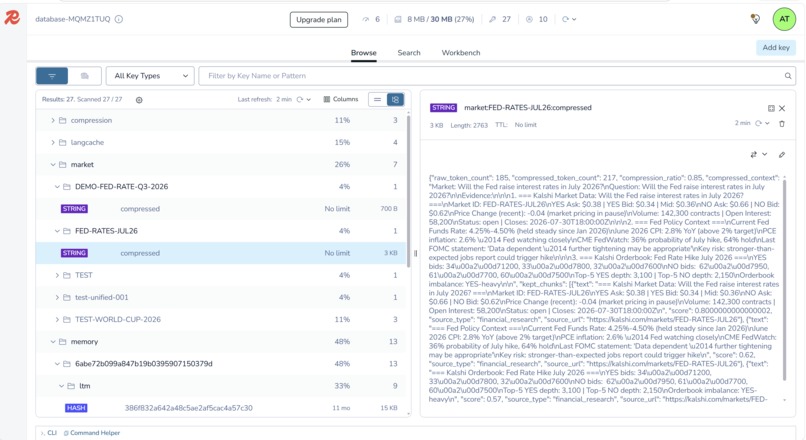This screenshot has height=440, width=806.
Task: Open the All Key Types dropdown
Action: (150, 76)
